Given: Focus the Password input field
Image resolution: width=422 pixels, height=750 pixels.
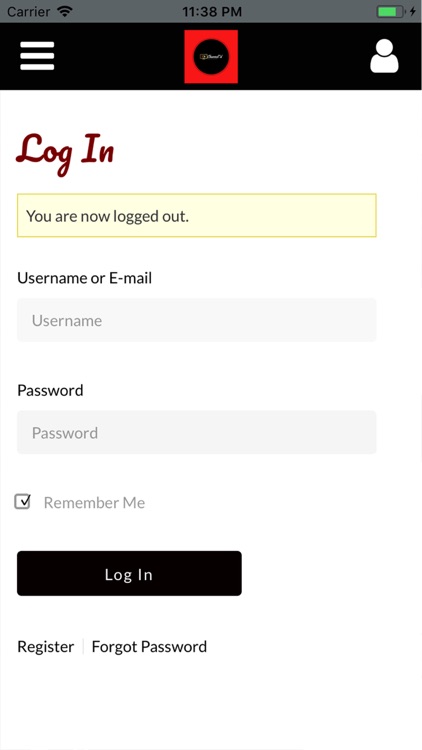Looking at the screenshot, I should pos(197,432).
